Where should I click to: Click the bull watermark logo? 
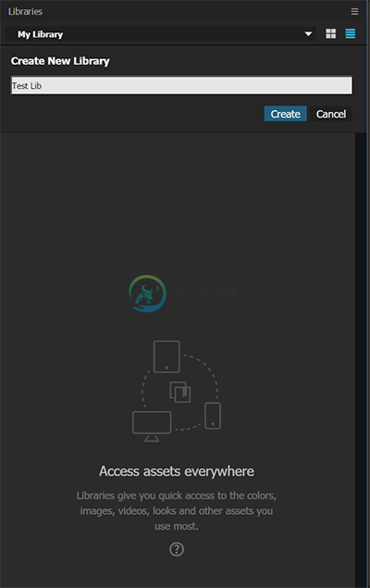148,294
